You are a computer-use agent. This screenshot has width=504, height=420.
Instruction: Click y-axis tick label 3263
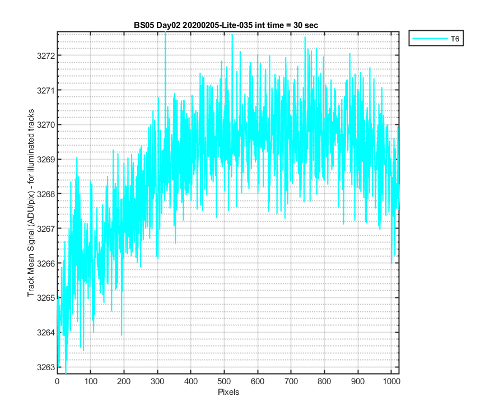(x=46, y=367)
